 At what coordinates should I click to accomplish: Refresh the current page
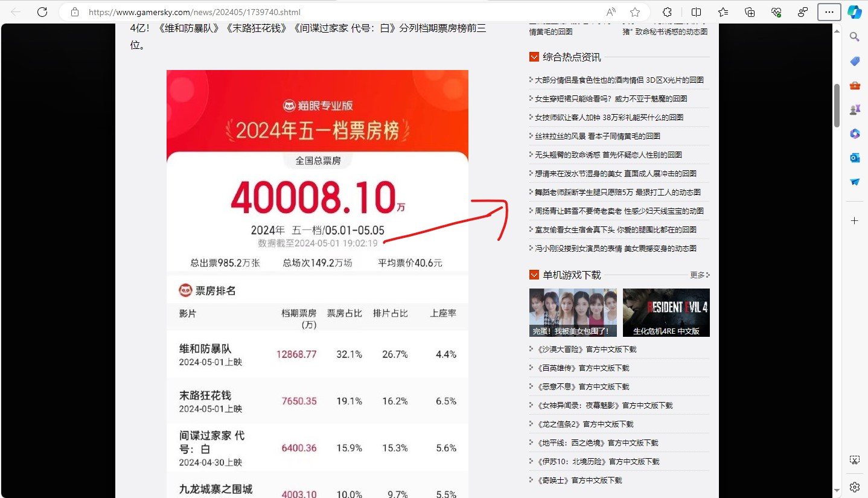(42, 12)
